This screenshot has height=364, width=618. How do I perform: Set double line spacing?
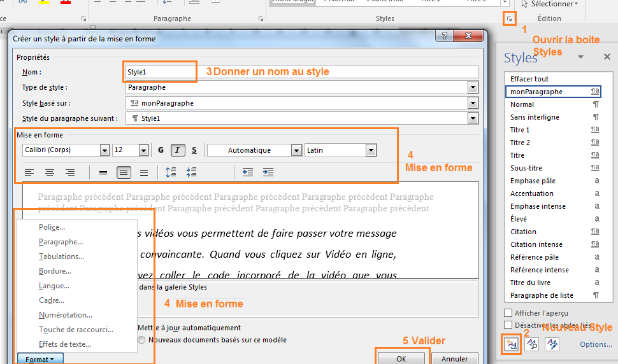144,172
